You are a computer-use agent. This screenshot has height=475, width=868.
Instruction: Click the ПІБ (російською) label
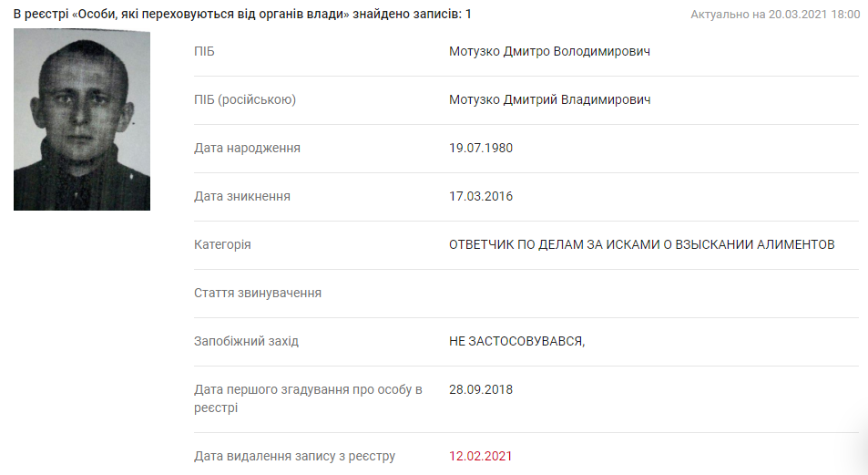(245, 99)
